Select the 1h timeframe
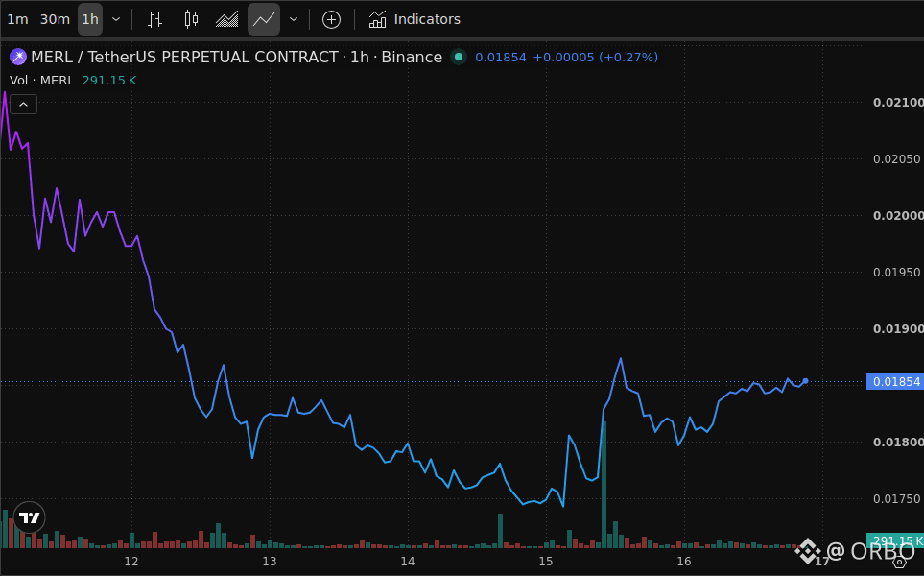Viewport: 924px width, 576px height. coord(90,19)
